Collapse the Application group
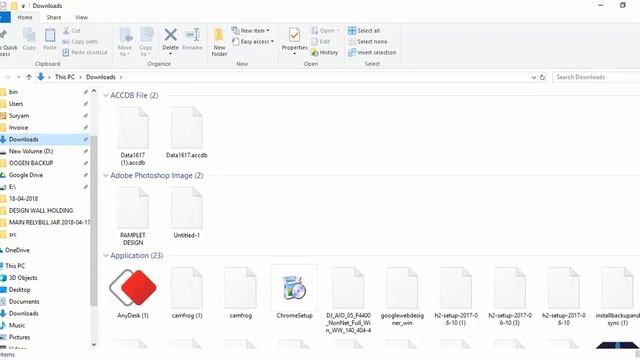 (105, 256)
